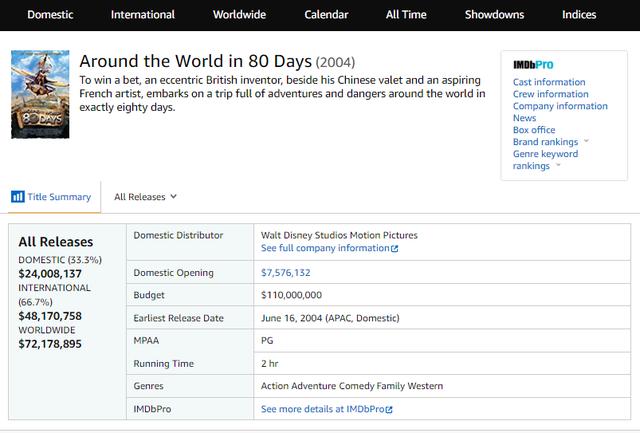This screenshot has height=433, width=640.
Task: Click the IMDbPro logo in sidebar
Action: [x=533, y=64]
